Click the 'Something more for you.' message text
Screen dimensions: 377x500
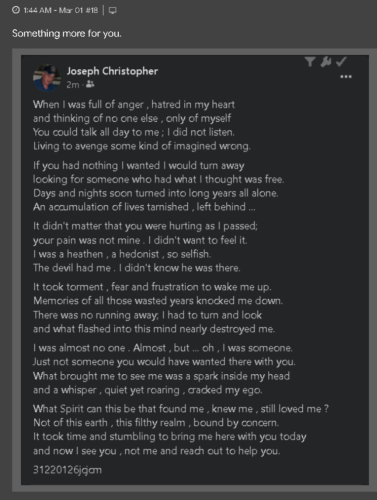click(x=67, y=33)
